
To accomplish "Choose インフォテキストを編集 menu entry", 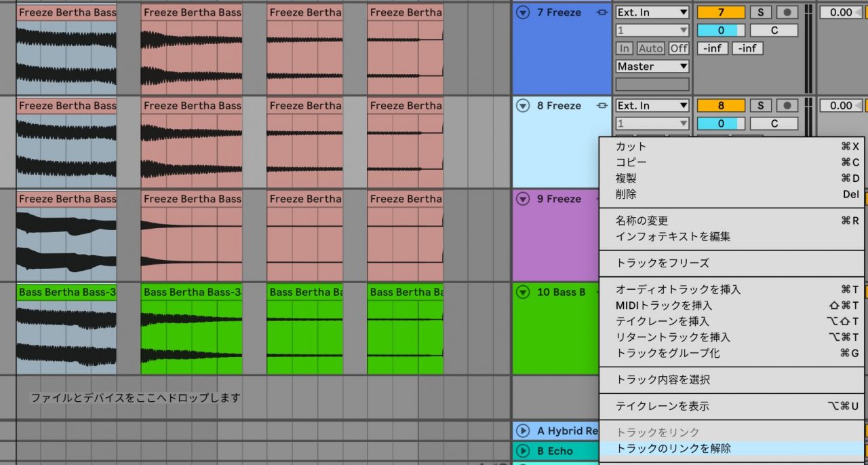I will [732, 236].
